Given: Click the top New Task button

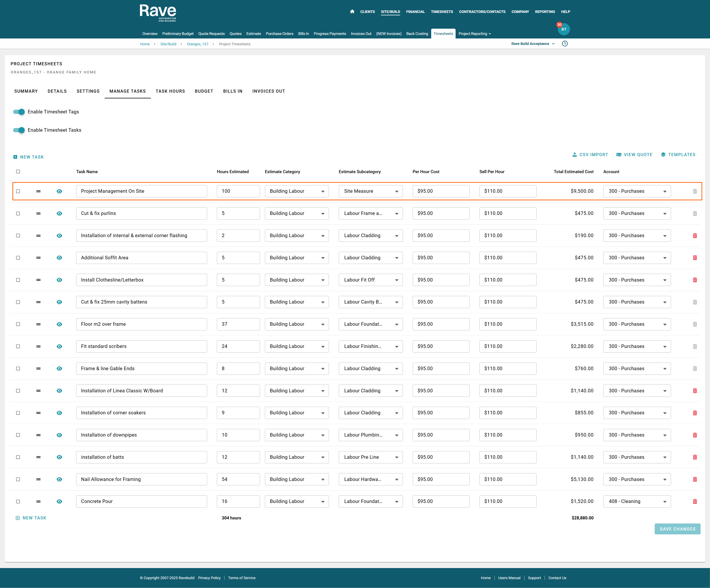Looking at the screenshot, I should (x=28, y=157).
